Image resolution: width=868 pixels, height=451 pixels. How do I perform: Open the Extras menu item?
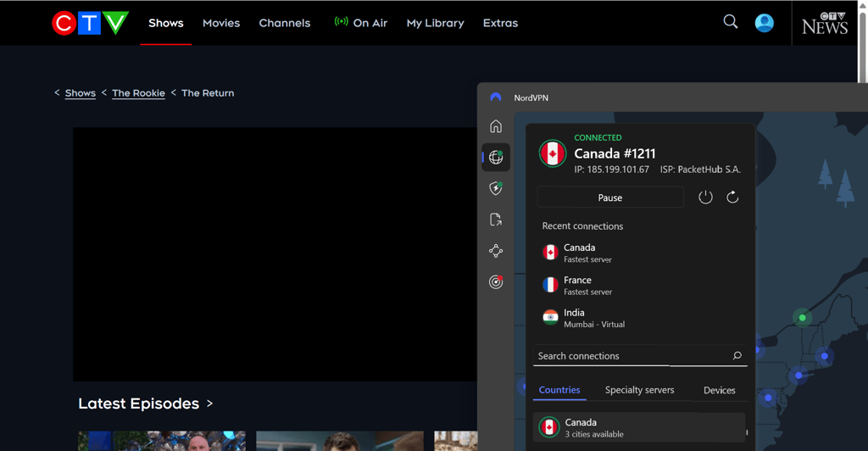500,23
